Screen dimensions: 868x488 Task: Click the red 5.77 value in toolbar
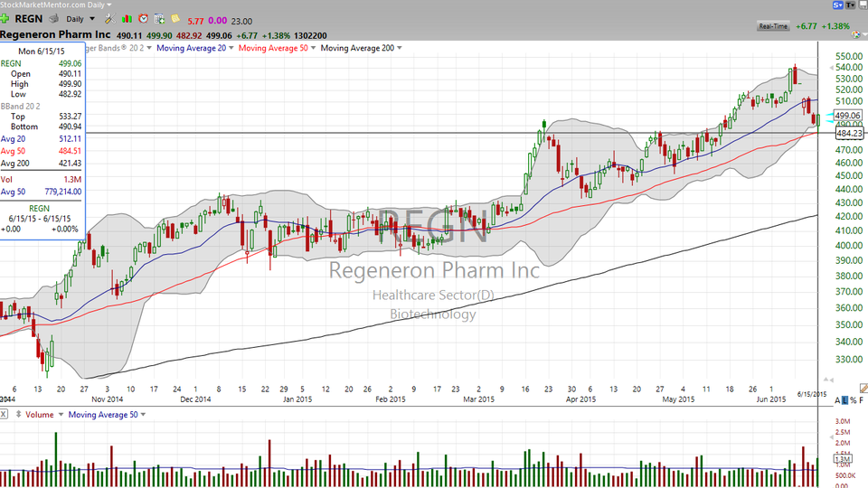coord(195,21)
